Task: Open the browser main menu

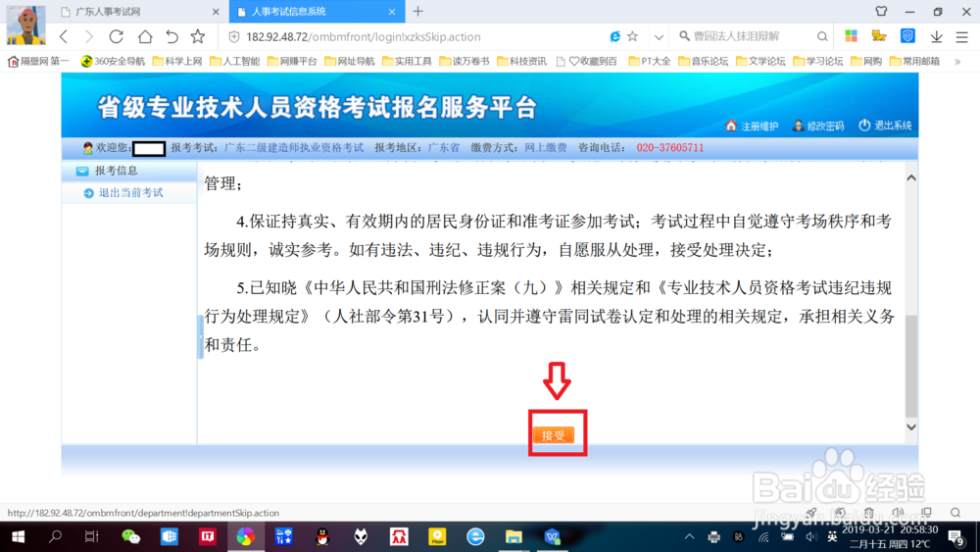Action: point(962,37)
